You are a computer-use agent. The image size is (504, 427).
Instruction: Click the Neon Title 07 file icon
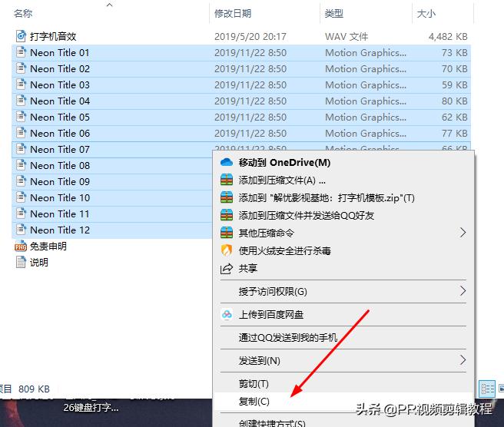[x=21, y=149]
